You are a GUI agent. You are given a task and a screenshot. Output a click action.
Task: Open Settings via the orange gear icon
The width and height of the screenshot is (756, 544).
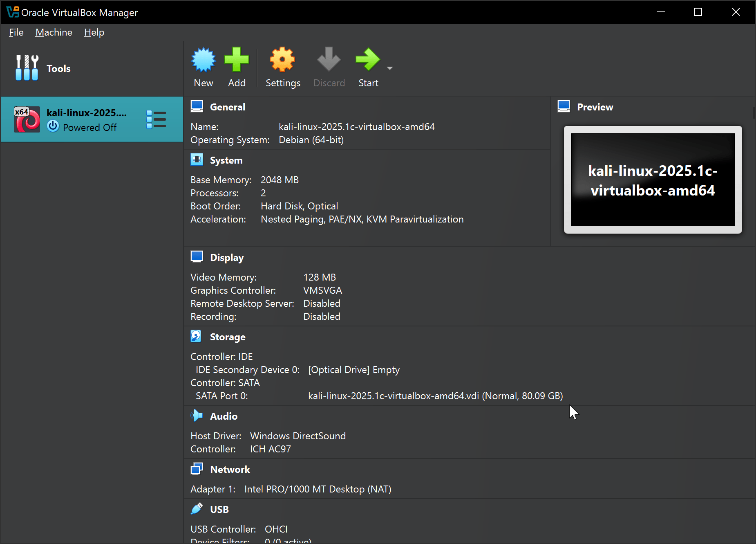click(282, 60)
